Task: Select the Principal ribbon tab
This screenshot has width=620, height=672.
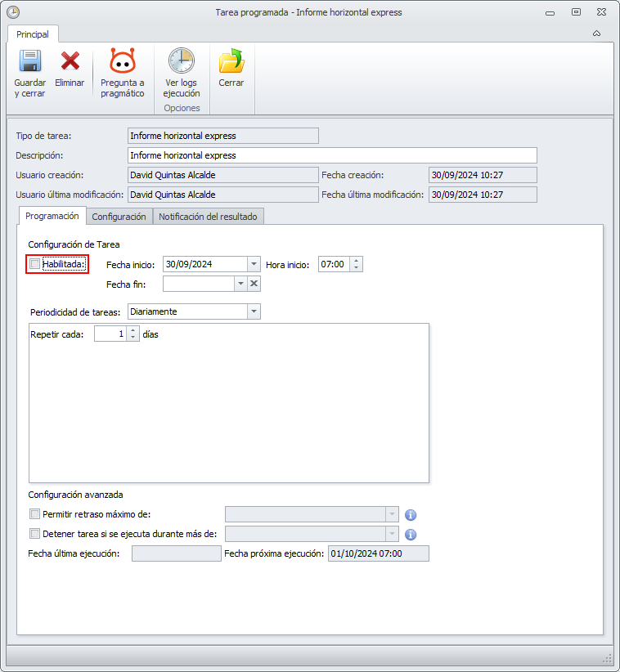Action: pos(33,34)
